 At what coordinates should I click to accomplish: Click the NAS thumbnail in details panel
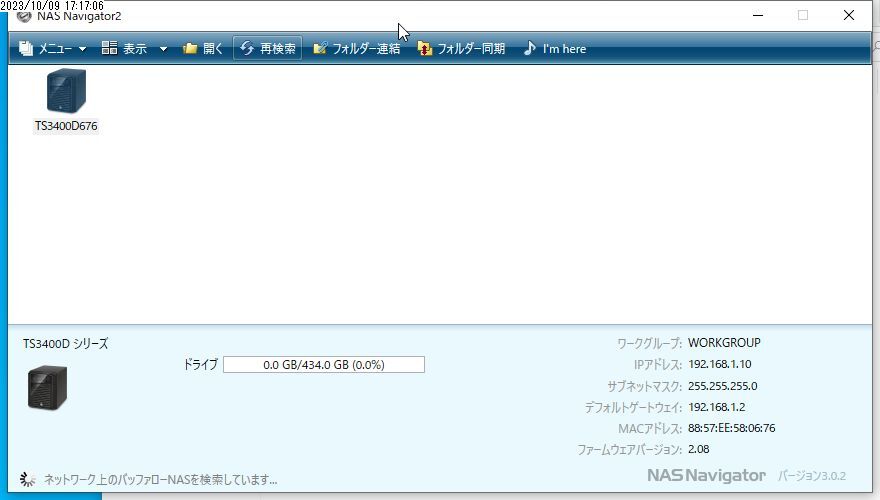(x=47, y=388)
